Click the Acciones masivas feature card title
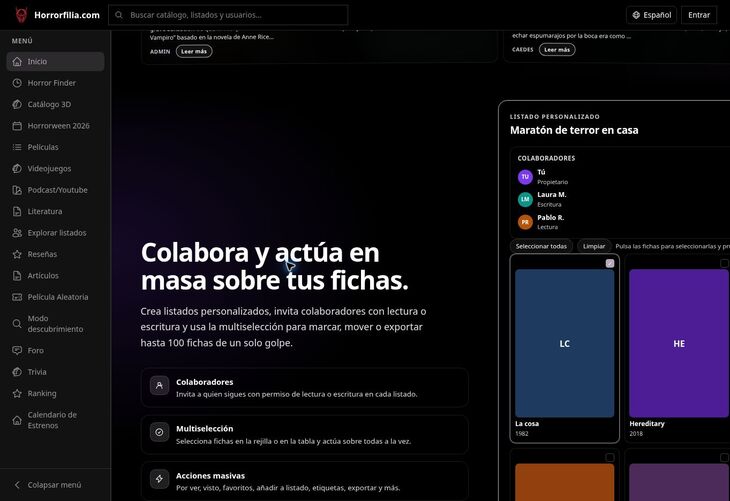This screenshot has height=501, width=730. (x=210, y=475)
